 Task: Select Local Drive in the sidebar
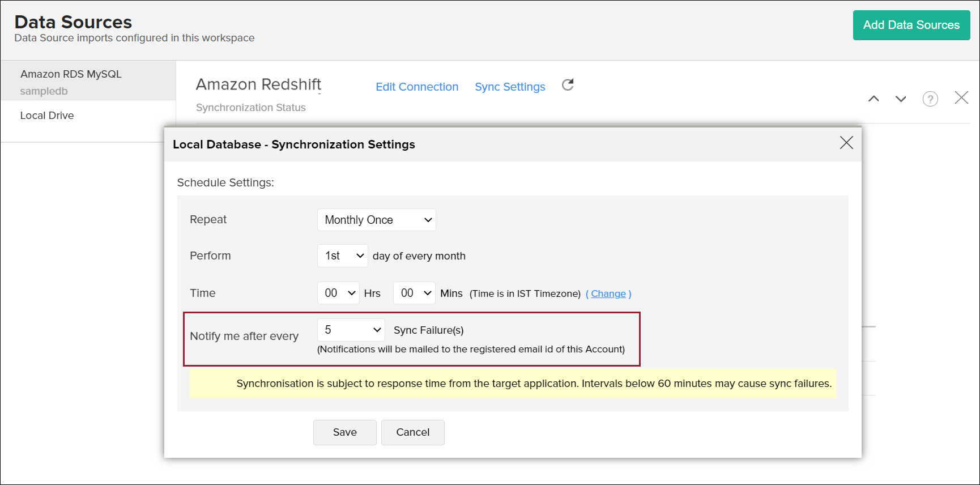tap(47, 116)
